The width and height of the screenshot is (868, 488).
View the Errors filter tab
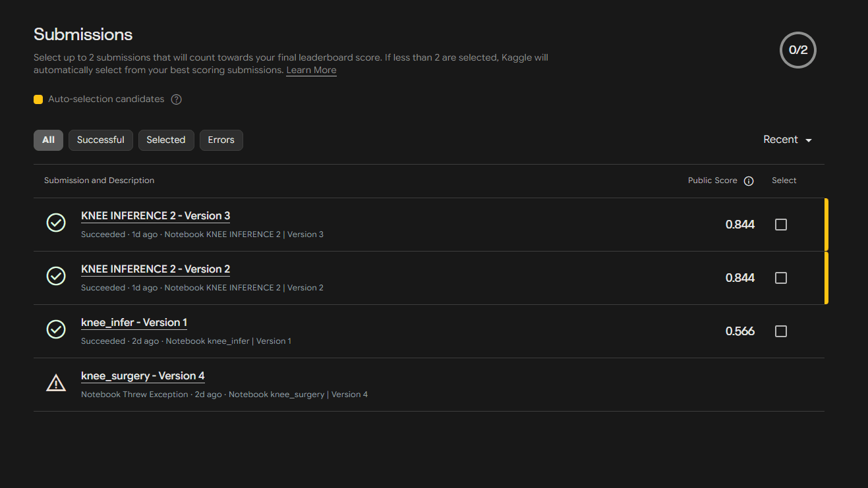[221, 140]
